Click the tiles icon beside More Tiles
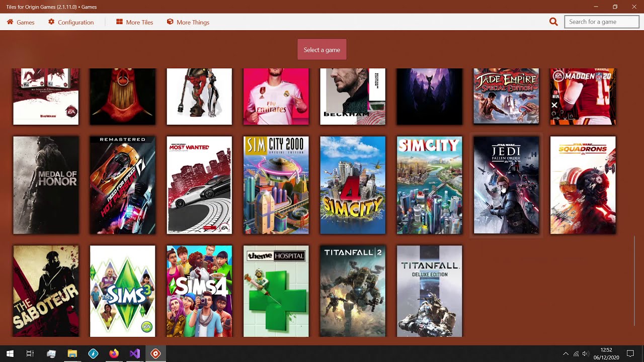This screenshot has height=362, width=644. (119, 22)
